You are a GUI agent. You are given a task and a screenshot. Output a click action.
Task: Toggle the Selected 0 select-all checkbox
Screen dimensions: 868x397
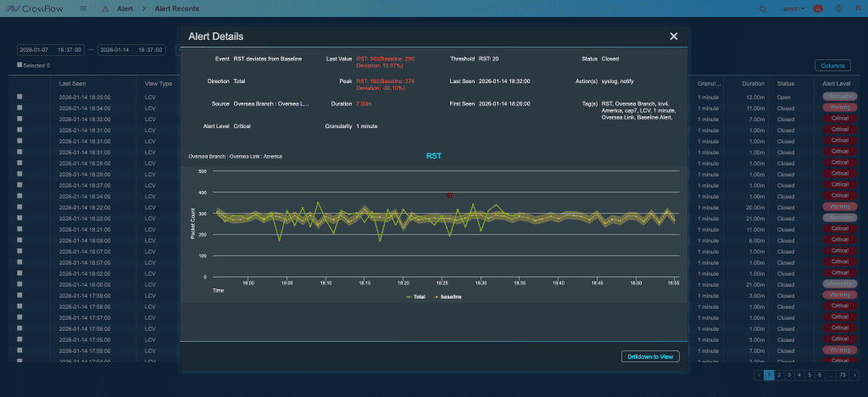pyautogui.click(x=19, y=65)
